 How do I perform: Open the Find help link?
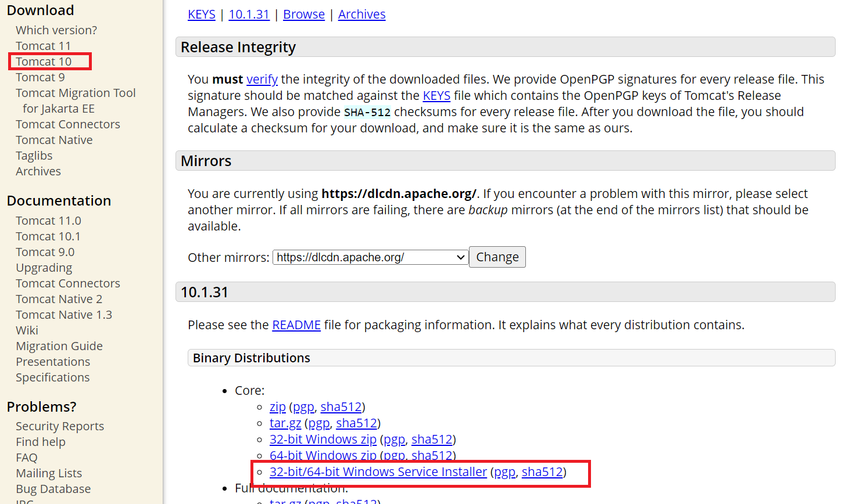[x=41, y=442]
